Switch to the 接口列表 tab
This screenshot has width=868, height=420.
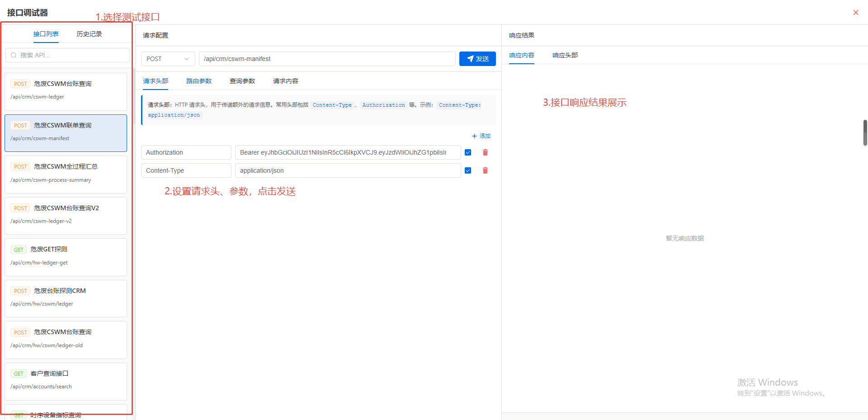[x=46, y=34]
